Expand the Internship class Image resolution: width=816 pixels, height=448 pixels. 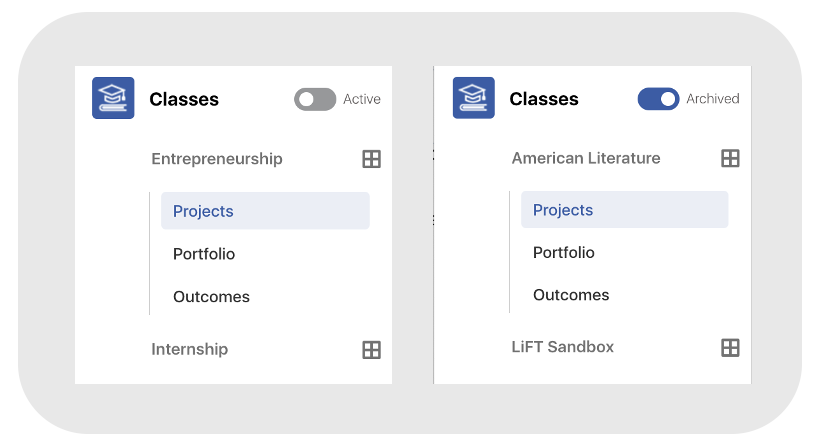coord(189,349)
